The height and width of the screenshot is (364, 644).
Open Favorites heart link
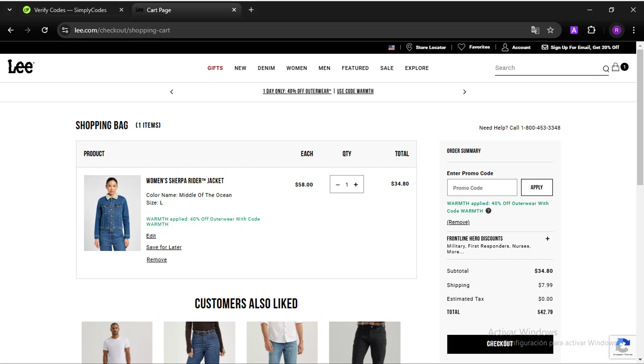click(x=474, y=47)
